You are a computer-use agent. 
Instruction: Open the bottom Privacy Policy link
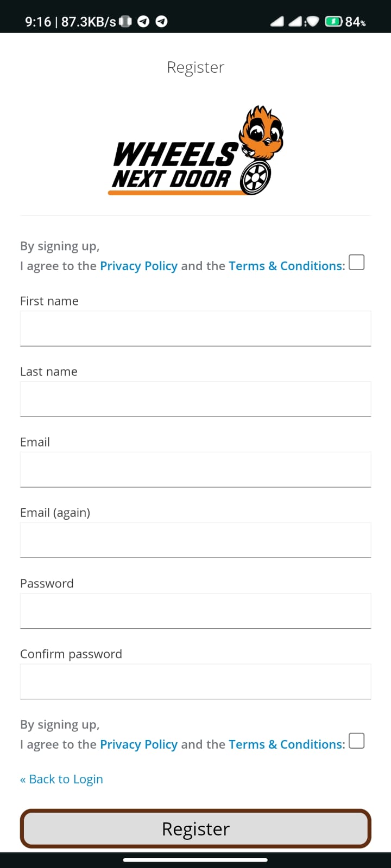click(138, 744)
